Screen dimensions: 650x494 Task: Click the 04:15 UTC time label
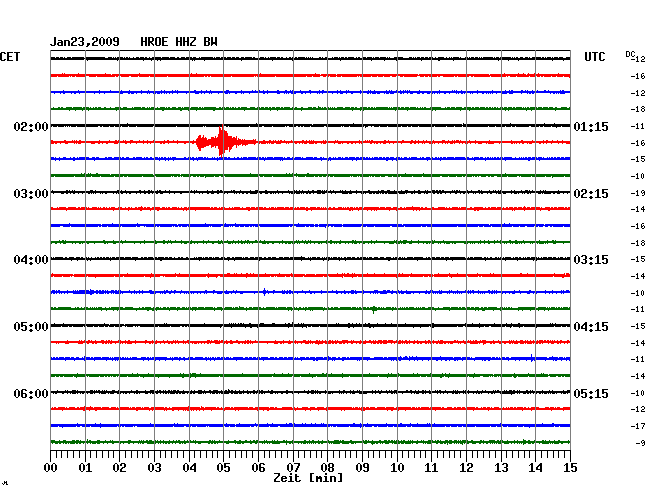point(591,327)
